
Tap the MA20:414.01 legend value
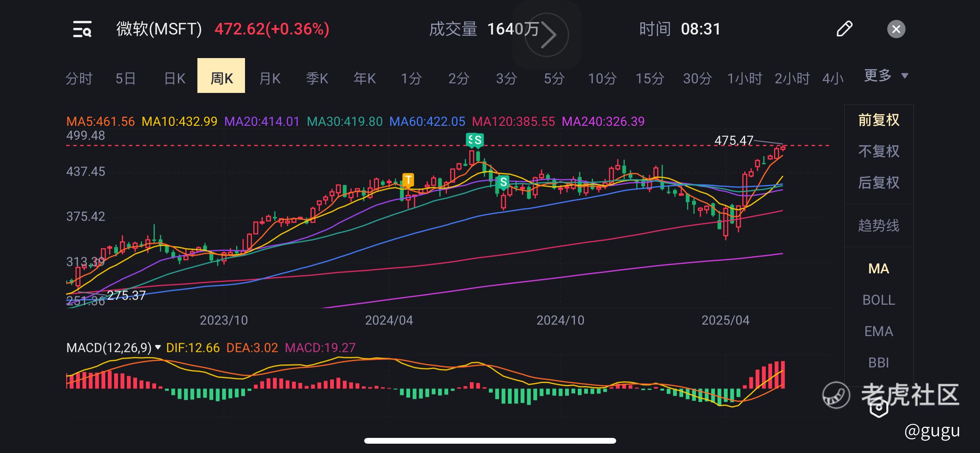(x=262, y=122)
